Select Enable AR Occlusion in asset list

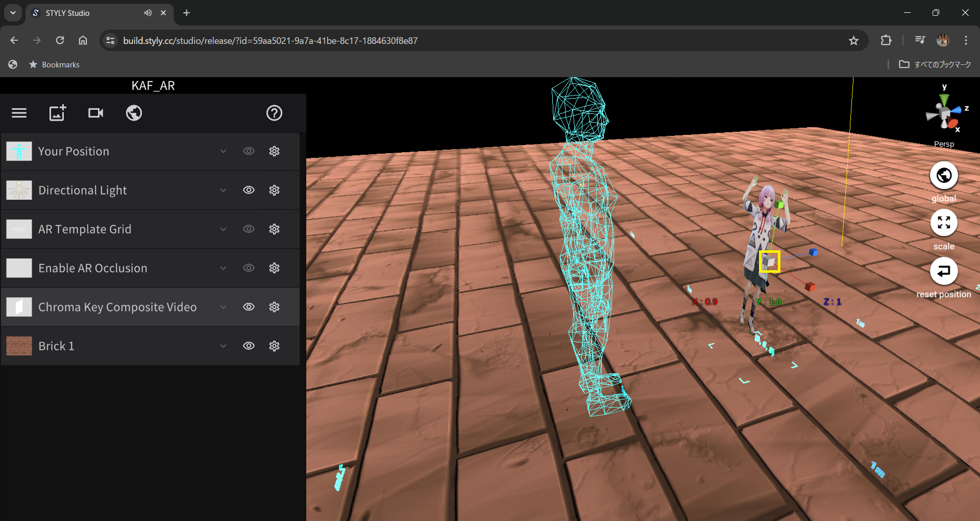coord(93,268)
